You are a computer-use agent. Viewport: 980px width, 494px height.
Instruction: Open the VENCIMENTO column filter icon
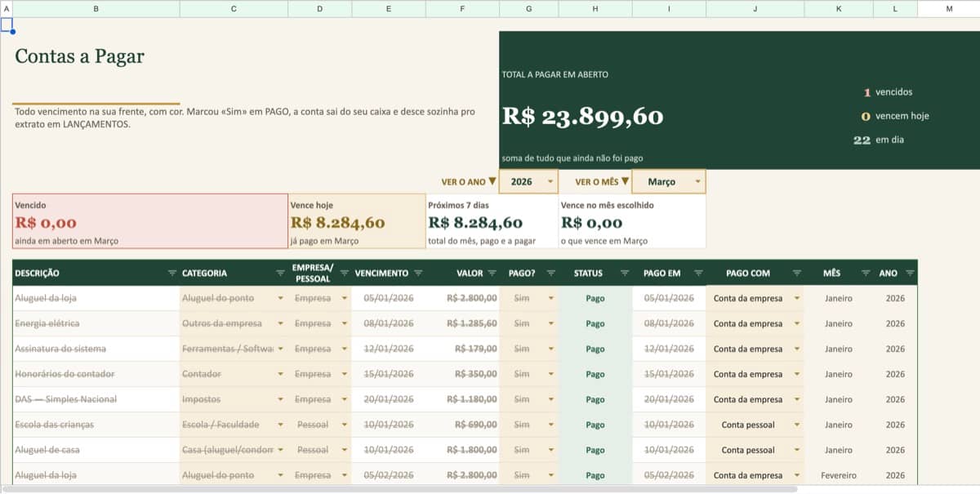pyautogui.click(x=418, y=273)
